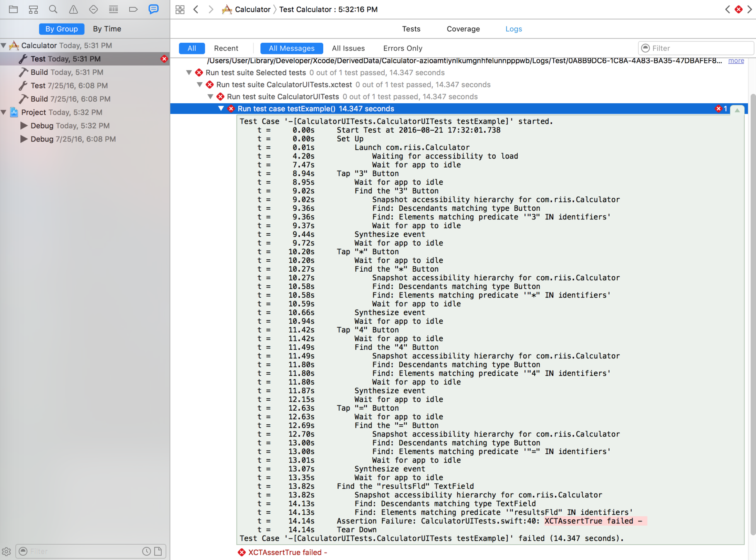
Task: Click the error icon beside XCTAssertTrue failed
Action: coord(242,553)
